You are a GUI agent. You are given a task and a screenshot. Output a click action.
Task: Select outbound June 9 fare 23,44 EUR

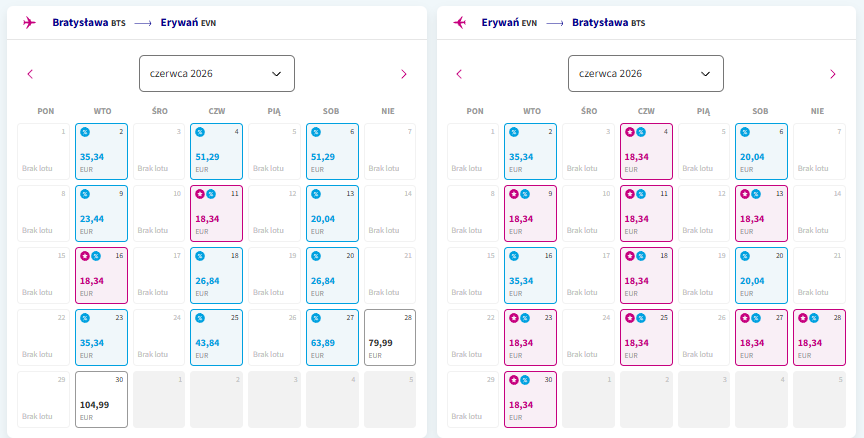[101, 214]
